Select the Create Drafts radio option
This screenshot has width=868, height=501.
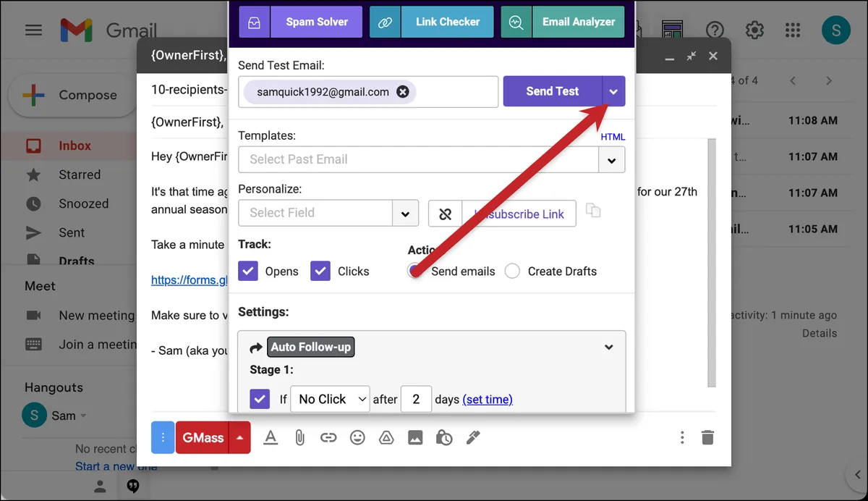click(512, 271)
